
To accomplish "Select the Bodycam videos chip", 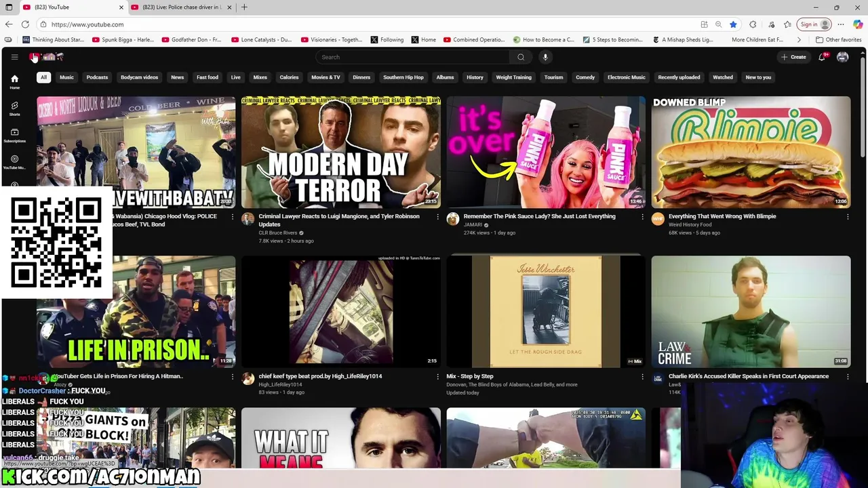I will coord(139,77).
